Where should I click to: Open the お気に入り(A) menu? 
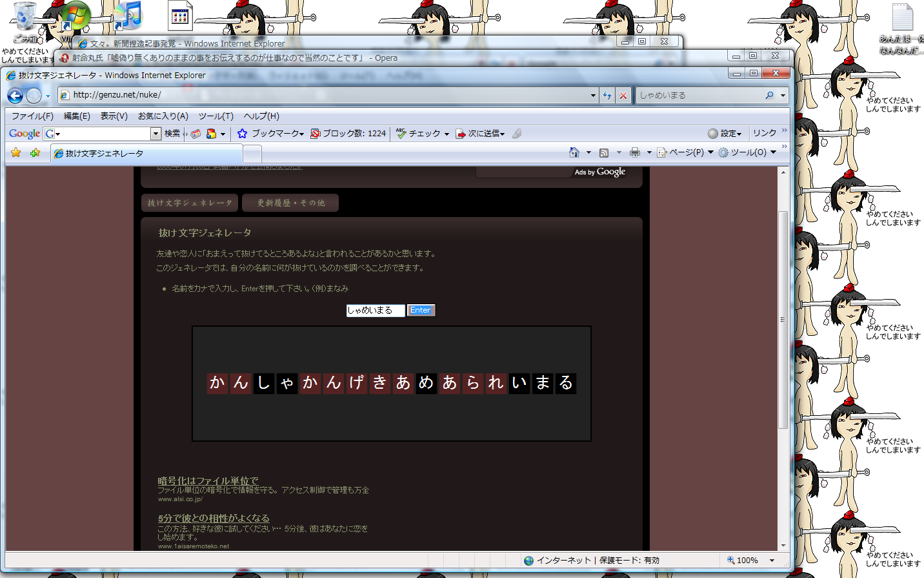[x=163, y=116]
